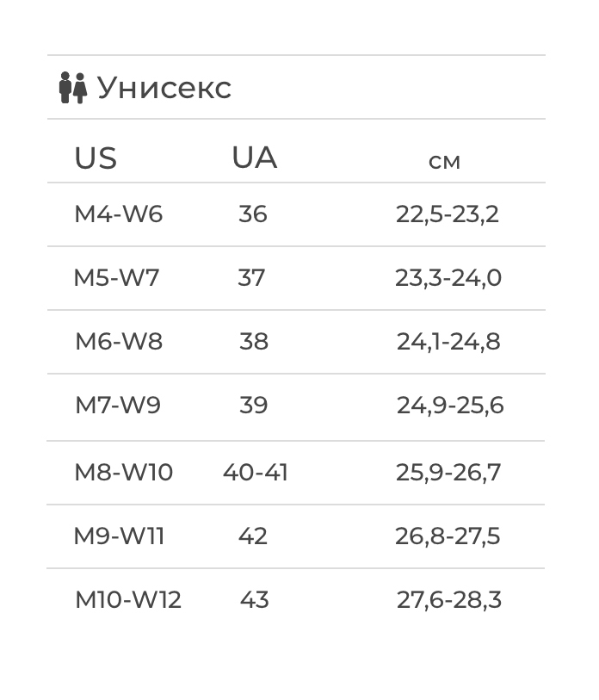Select UA size 40-41 cell
Viewport: 599px width, 700px height.
click(x=256, y=473)
